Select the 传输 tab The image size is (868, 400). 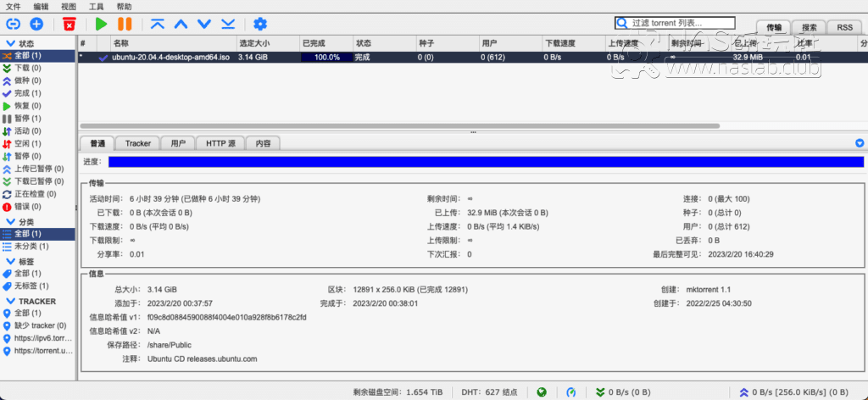coord(774,27)
